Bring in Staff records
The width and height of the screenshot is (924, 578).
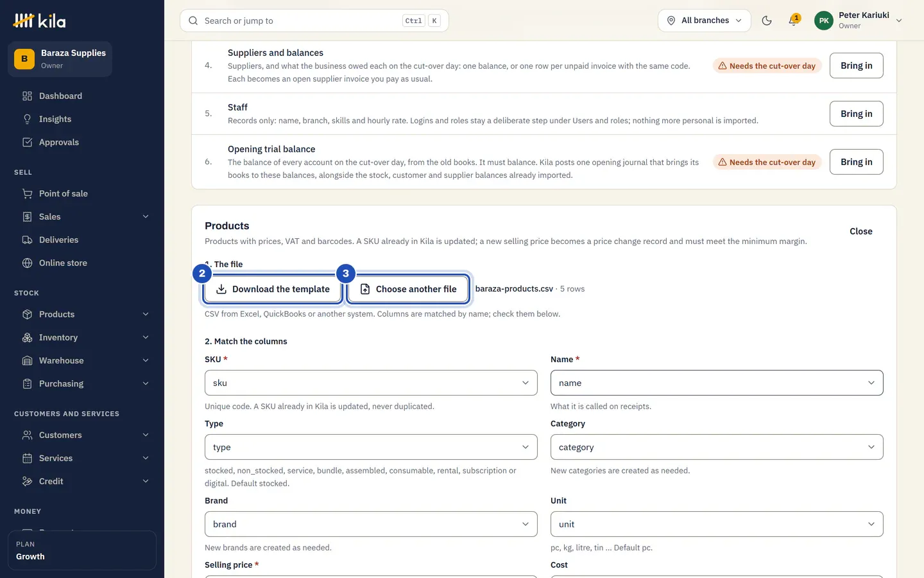click(x=856, y=114)
